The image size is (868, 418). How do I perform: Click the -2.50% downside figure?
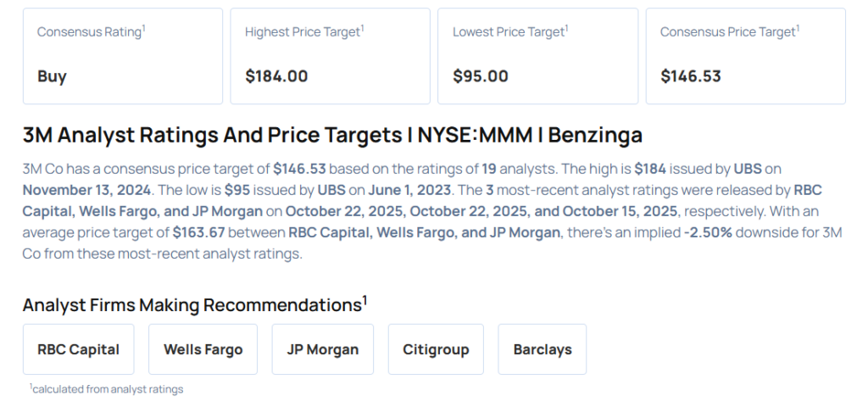[x=709, y=232]
